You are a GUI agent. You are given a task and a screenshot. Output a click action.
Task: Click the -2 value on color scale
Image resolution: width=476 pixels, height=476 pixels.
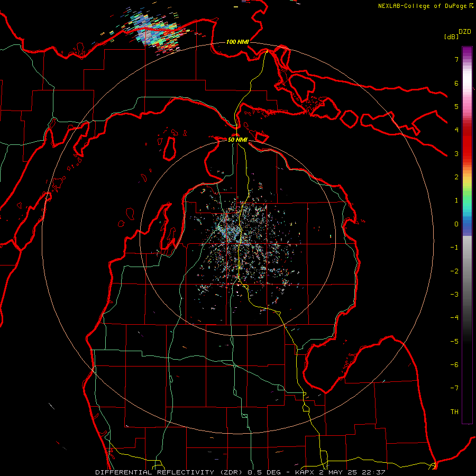point(454,271)
